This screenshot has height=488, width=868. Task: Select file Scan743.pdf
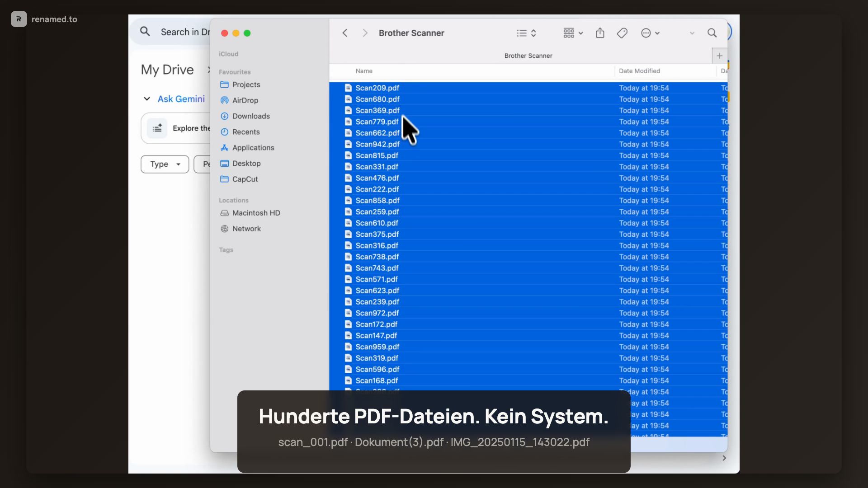click(528, 268)
